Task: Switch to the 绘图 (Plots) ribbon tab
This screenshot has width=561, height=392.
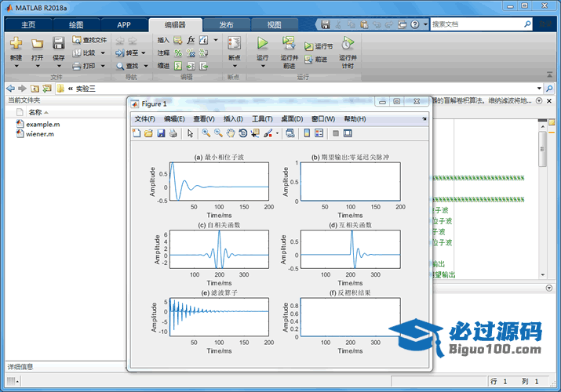Action: click(x=76, y=24)
